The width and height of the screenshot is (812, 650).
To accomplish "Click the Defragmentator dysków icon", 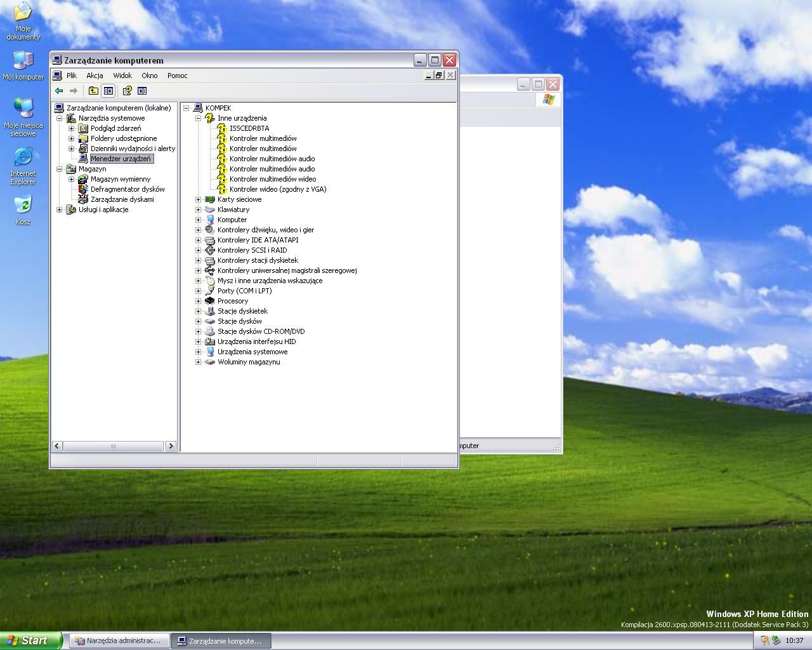I will coord(82,189).
